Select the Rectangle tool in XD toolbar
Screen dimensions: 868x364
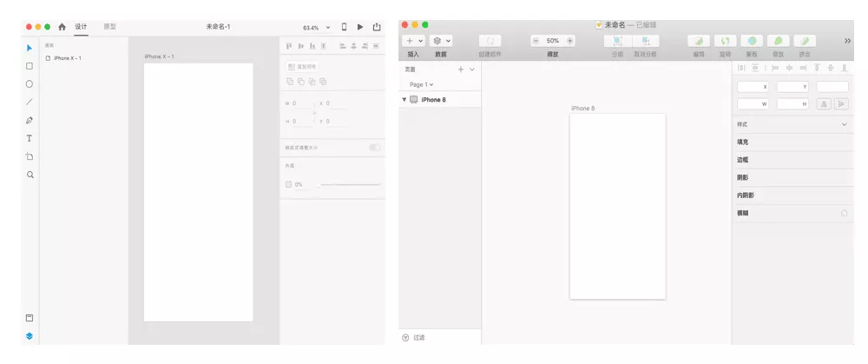(x=30, y=66)
